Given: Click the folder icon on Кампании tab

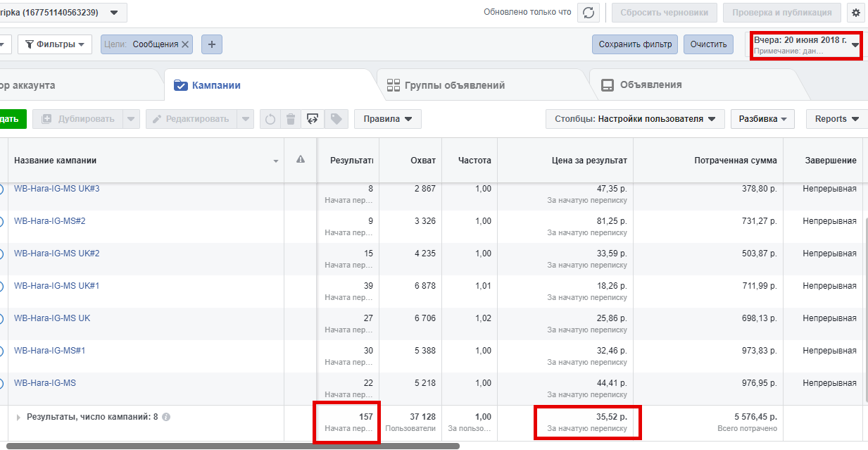Looking at the screenshot, I should 180,85.
